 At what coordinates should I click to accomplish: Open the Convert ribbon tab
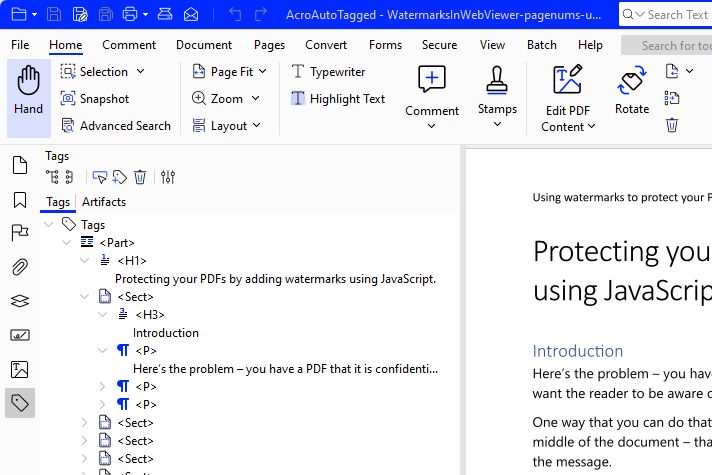click(x=326, y=45)
